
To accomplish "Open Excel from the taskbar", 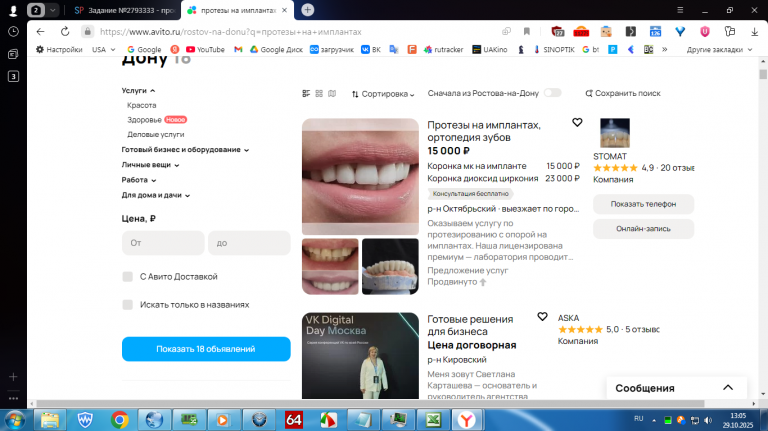I will (x=433, y=420).
